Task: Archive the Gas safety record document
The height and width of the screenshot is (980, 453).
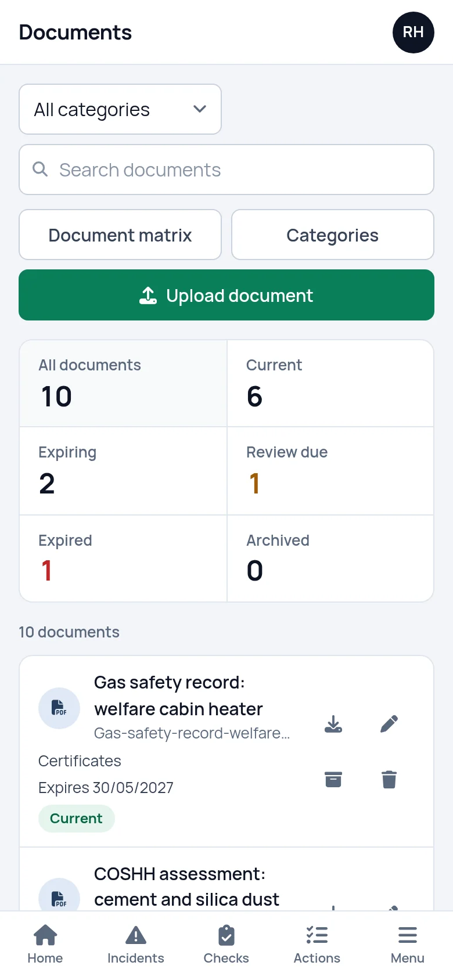Action: click(333, 779)
